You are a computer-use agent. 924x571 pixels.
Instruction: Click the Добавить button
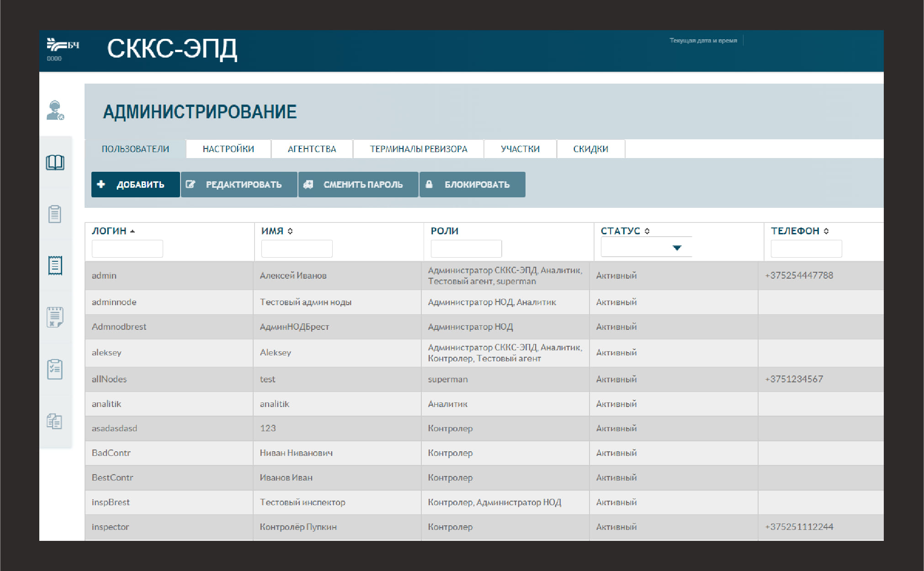click(135, 185)
